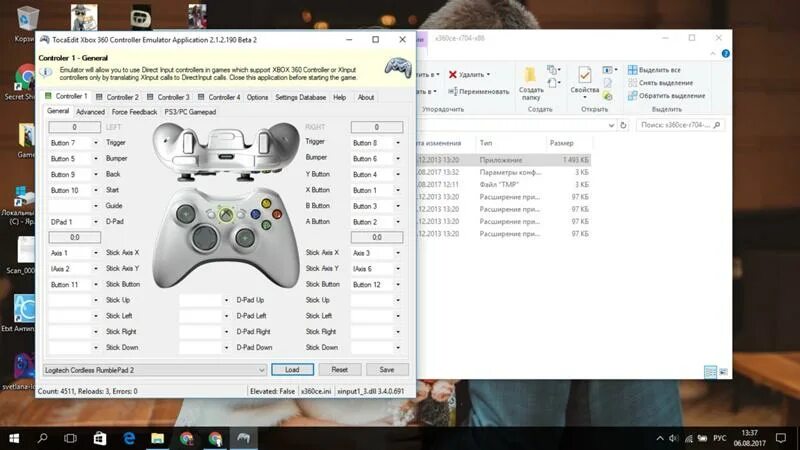Open File Explorer from the taskbar
This screenshot has width=800, height=450.
[x=158, y=438]
